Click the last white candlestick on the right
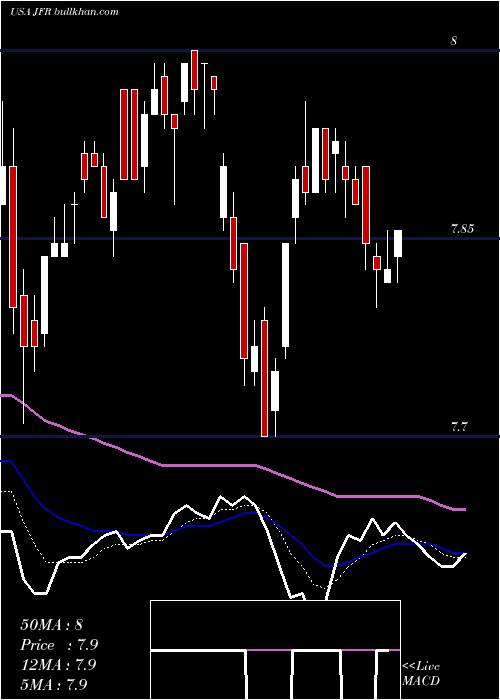Image resolution: width=500 pixels, height=700 pixels. pos(398,256)
